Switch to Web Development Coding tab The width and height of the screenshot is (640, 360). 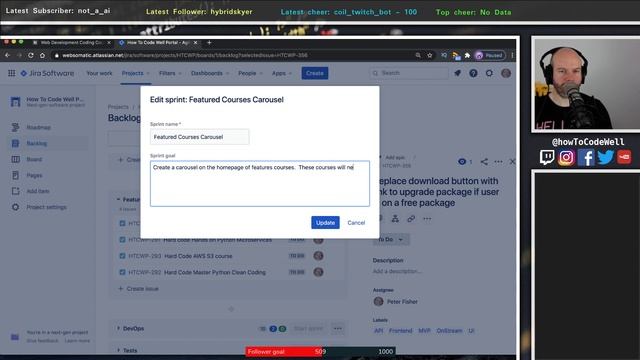tap(72, 42)
